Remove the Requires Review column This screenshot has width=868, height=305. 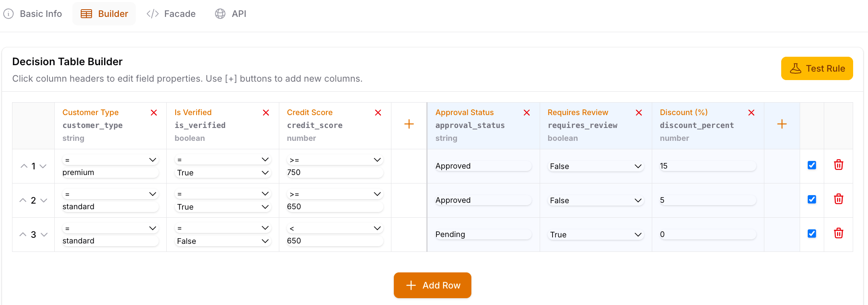coord(639,113)
